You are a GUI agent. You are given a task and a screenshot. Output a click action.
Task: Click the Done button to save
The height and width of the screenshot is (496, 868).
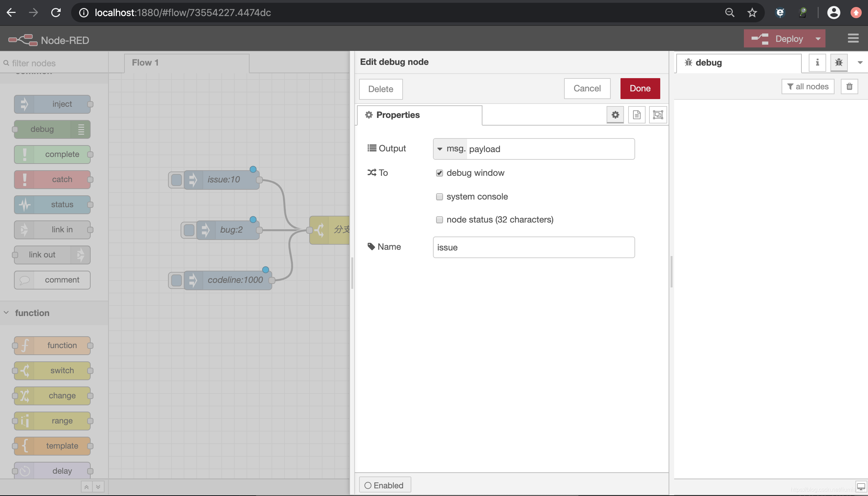click(640, 88)
